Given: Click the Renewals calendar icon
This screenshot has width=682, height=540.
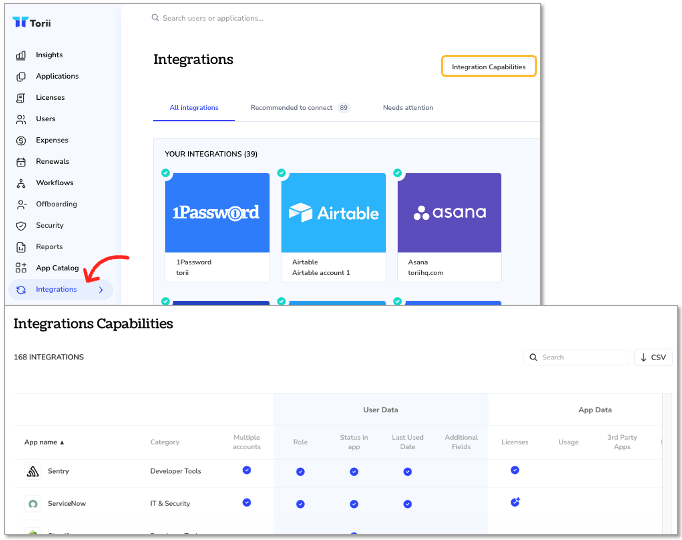Looking at the screenshot, I should click(x=21, y=162).
